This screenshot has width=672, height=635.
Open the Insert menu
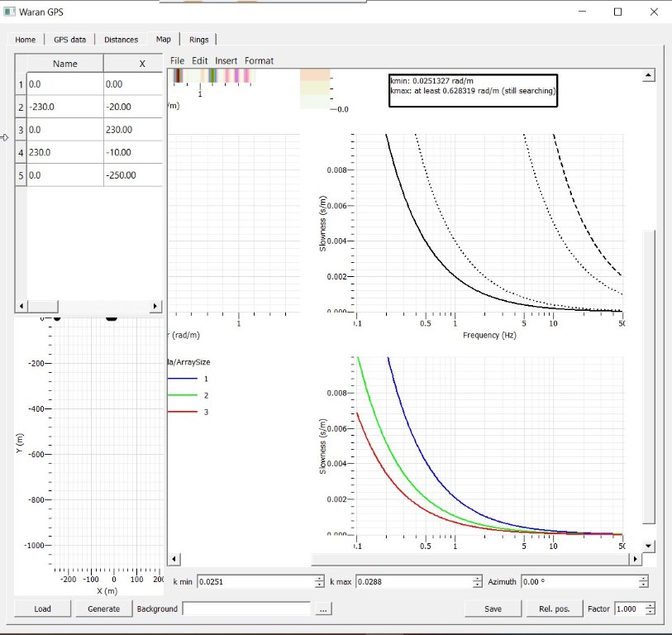[226, 60]
